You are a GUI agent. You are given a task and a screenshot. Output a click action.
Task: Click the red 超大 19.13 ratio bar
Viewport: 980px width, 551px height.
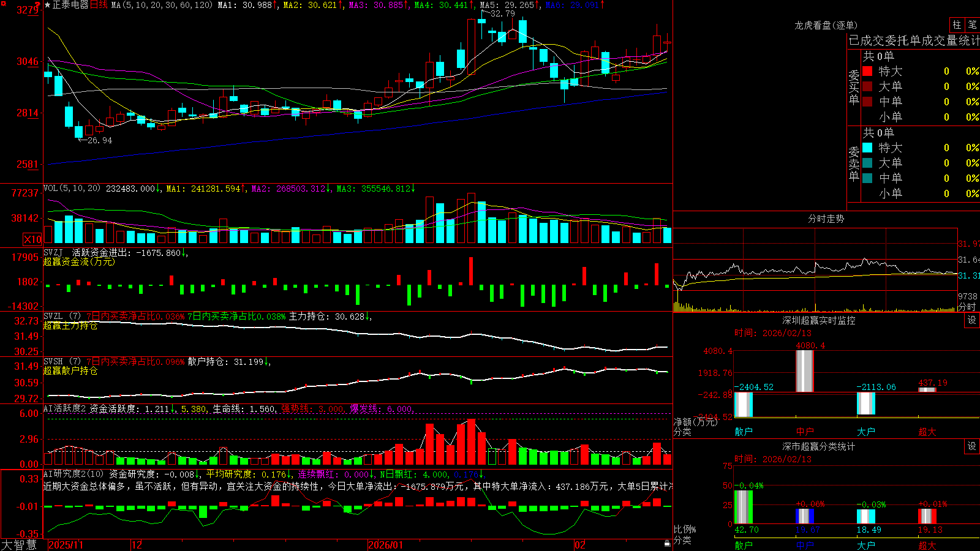pos(927,516)
